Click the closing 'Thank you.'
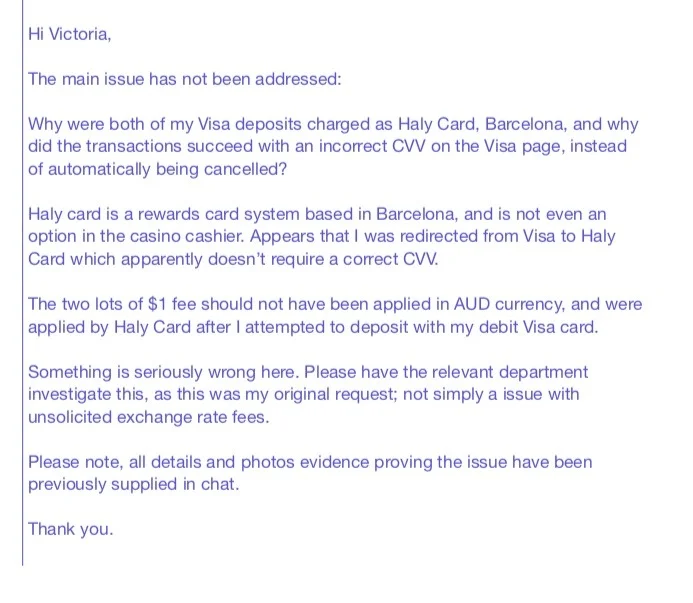693x603 pixels. click(71, 529)
